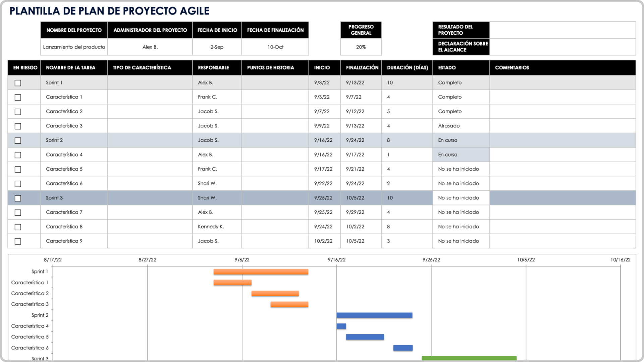This screenshot has width=644, height=362.
Task: Select the start date cell '2-Sep'
Action: tap(217, 47)
